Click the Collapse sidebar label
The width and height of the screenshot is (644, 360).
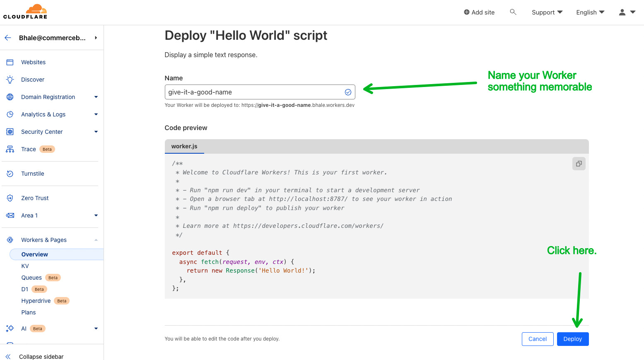[41, 357]
